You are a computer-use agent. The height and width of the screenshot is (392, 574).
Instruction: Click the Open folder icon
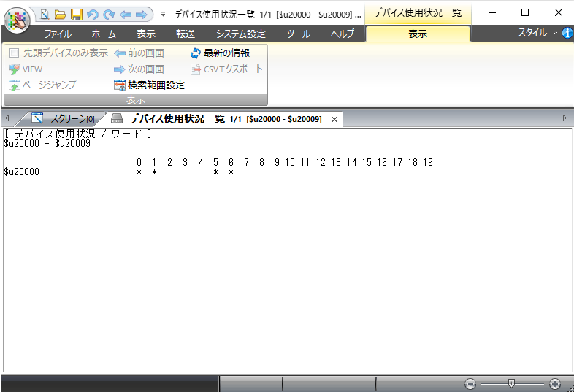coord(60,14)
